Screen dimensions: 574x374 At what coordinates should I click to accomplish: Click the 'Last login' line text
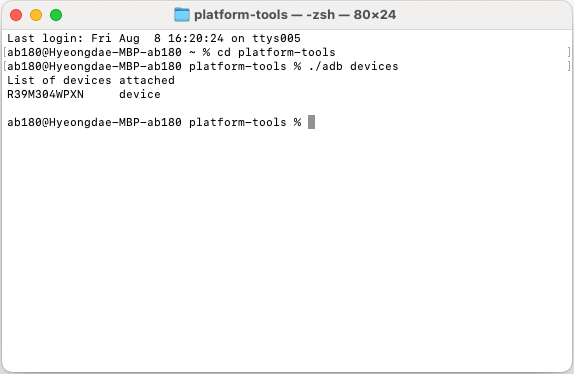point(154,38)
